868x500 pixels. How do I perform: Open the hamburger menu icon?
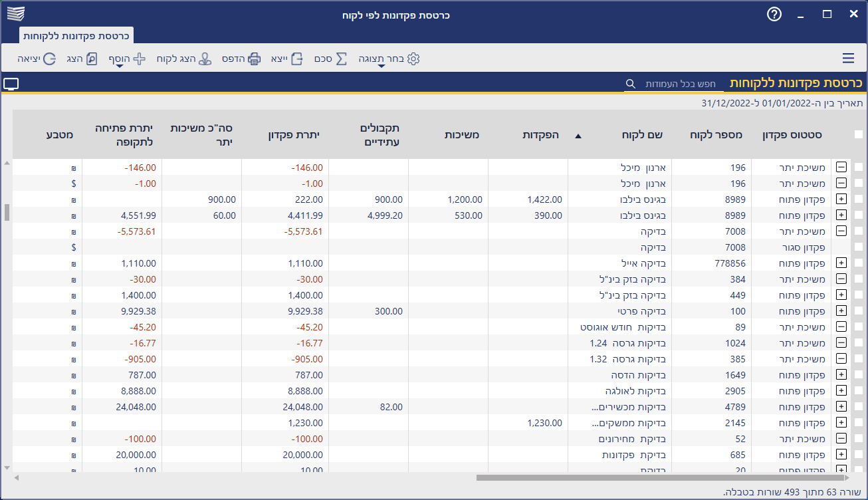pos(848,59)
